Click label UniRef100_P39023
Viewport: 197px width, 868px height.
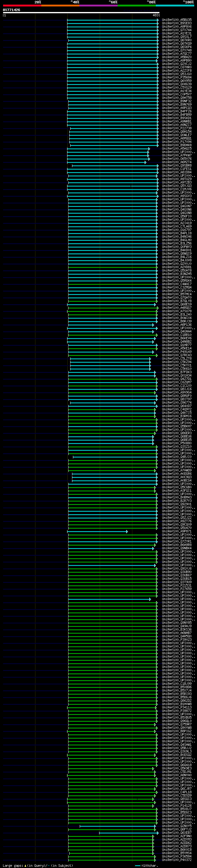pos(177,640)
